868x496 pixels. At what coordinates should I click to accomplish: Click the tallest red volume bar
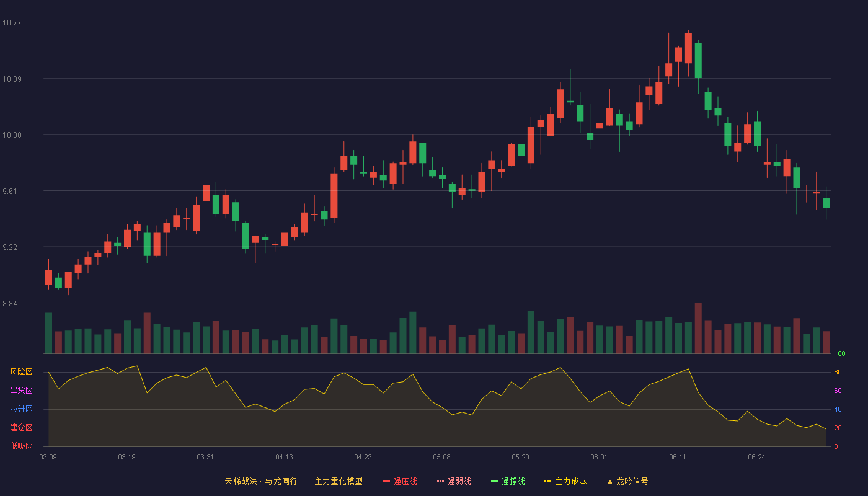698,328
